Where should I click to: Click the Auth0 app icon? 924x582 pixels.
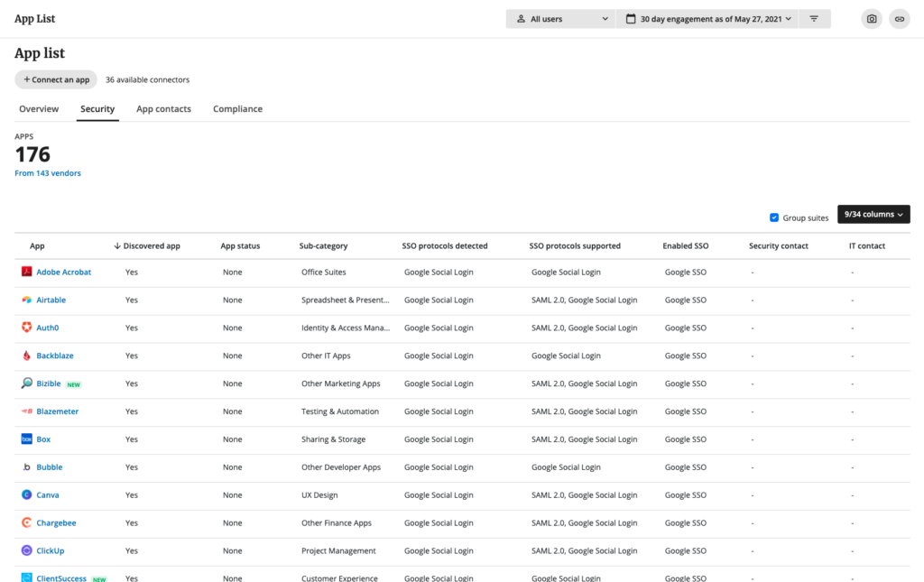click(26, 328)
